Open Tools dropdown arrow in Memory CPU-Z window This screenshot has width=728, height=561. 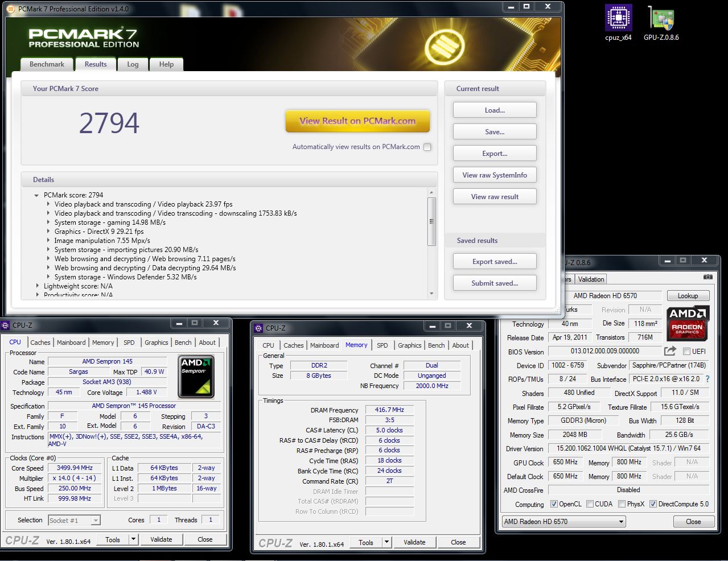[x=386, y=542]
